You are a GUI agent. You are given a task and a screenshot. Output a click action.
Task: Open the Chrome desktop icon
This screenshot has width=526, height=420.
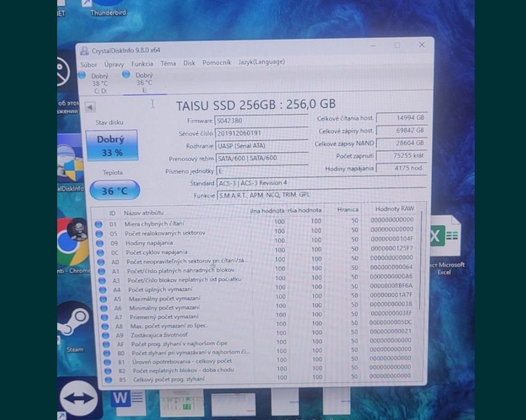pos(73,246)
